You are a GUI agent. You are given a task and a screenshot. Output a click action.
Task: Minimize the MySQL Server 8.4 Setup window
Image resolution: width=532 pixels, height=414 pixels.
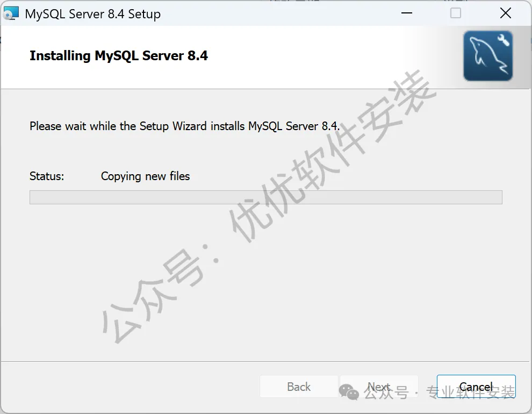(x=406, y=13)
